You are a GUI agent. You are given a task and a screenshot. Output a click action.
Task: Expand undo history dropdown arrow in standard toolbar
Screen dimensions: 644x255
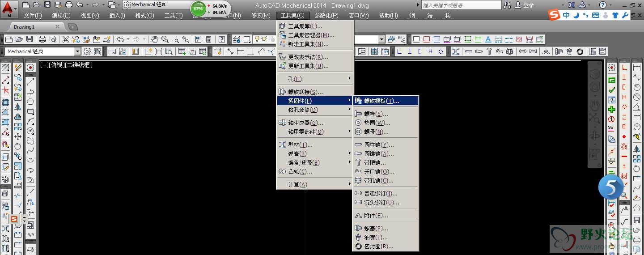128,39
